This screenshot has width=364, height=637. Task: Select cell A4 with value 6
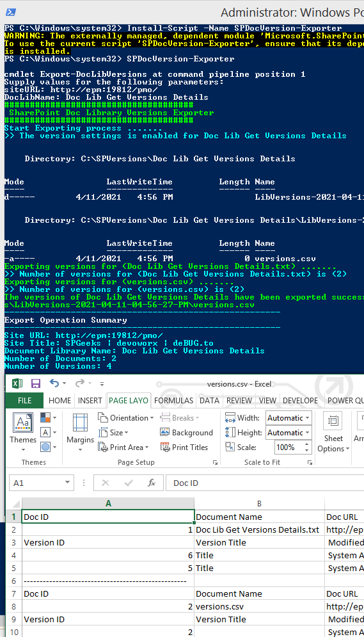[x=108, y=555]
